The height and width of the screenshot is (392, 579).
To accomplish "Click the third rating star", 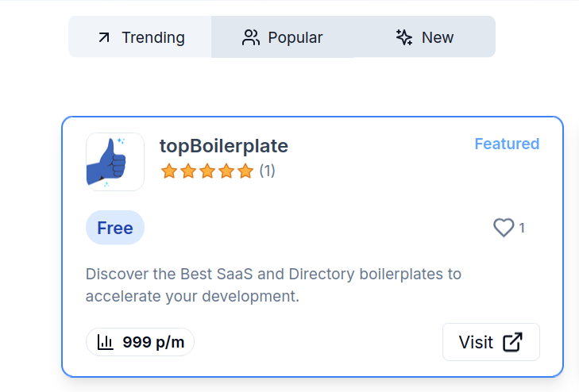I will click(207, 171).
